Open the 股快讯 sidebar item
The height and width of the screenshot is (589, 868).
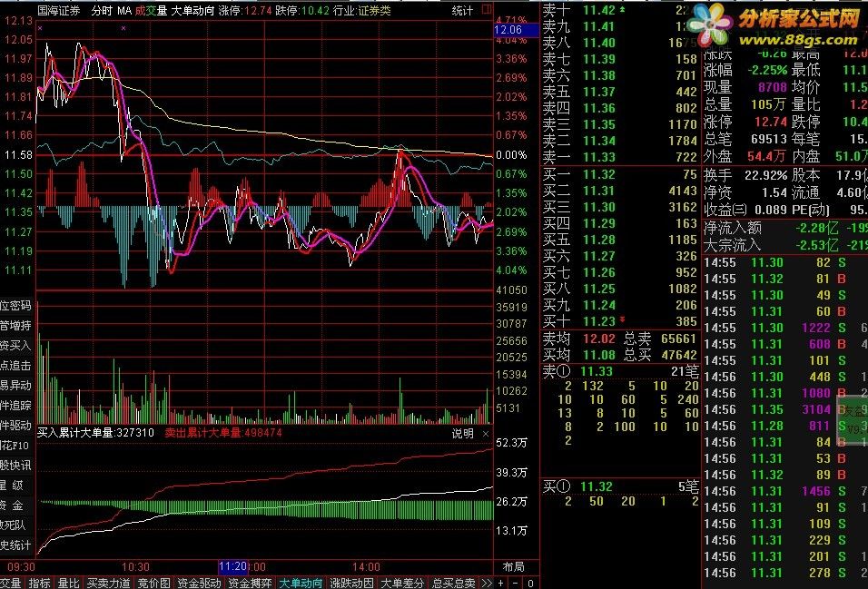(x=15, y=465)
